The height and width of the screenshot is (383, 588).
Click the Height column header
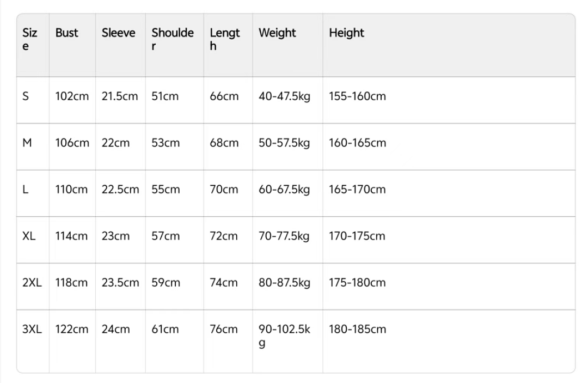pos(346,33)
